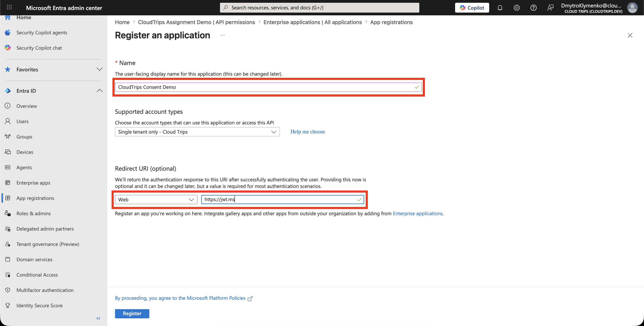This screenshot has height=326, width=644.
Task: Open the account avatar picture
Action: click(632, 8)
